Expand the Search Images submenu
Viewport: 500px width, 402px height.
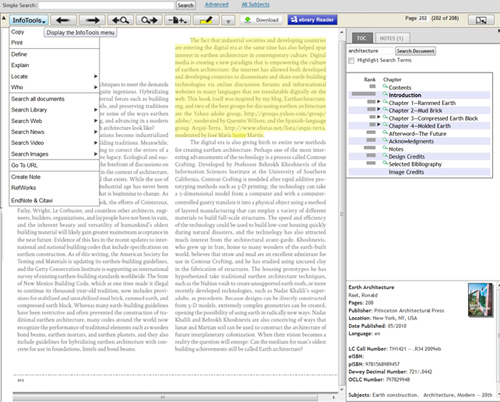(54, 154)
